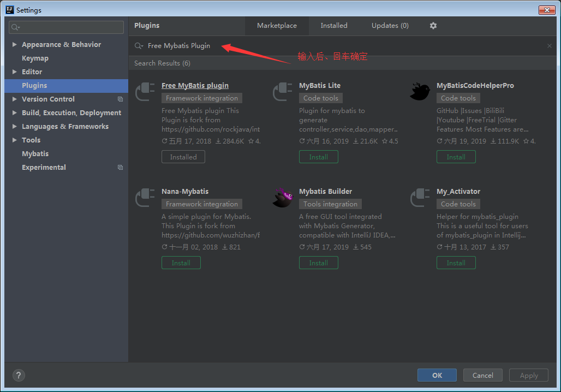Image resolution: width=561 pixels, height=392 pixels.
Task: Click the Installed button for Free MyBatis plugin
Action: pyautogui.click(x=183, y=157)
